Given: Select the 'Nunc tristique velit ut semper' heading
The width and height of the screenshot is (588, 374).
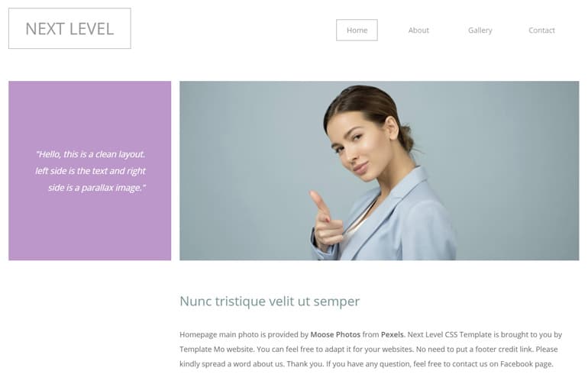Looking at the screenshot, I should [270, 301].
